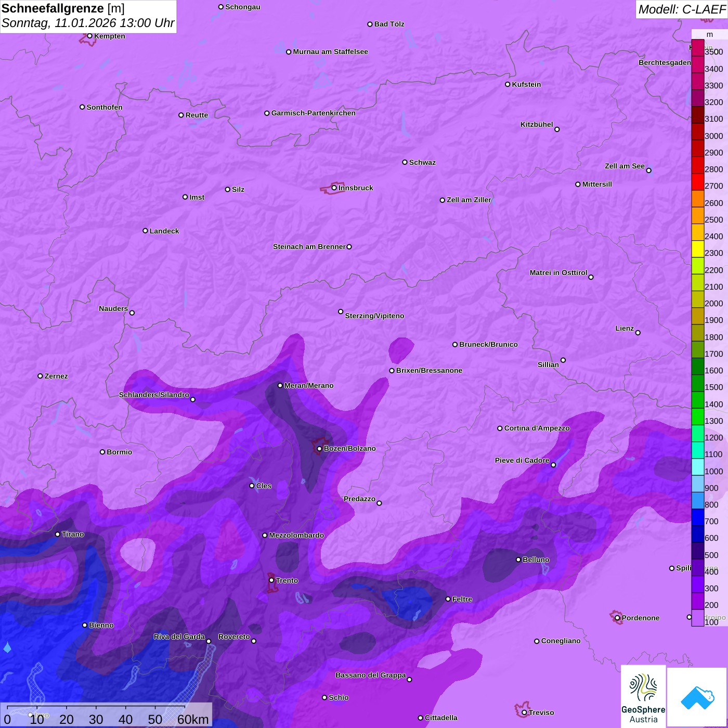728x728 pixels.
Task: Click the 1000 m cyan legend swatch
Action: pos(698,467)
